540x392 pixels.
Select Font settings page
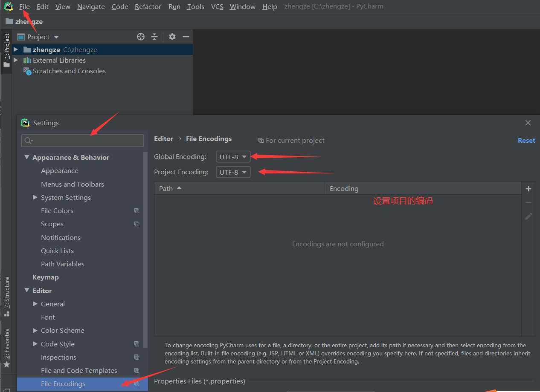coord(48,317)
